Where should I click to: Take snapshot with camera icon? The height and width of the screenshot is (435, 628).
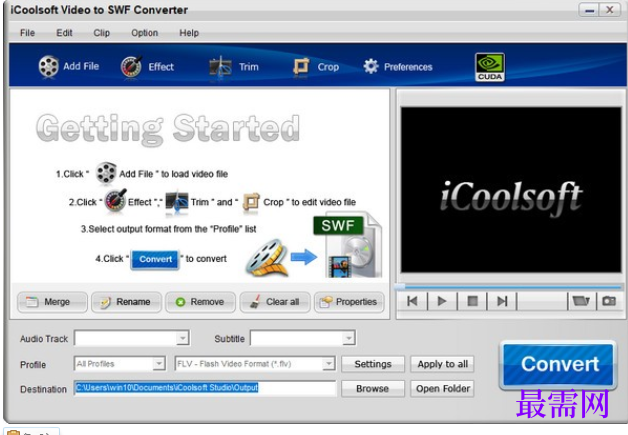[609, 301]
